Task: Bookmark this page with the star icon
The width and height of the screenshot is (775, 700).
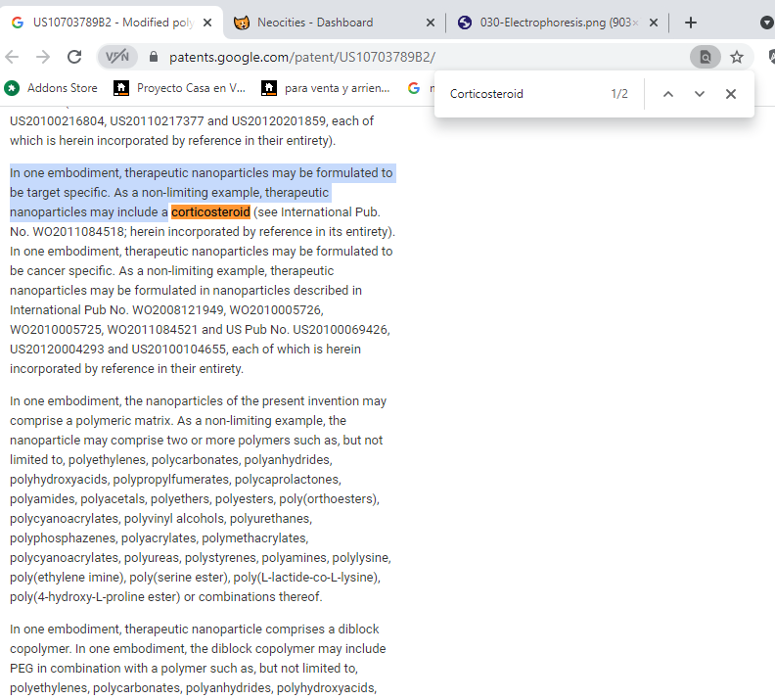Action: pyautogui.click(x=737, y=57)
